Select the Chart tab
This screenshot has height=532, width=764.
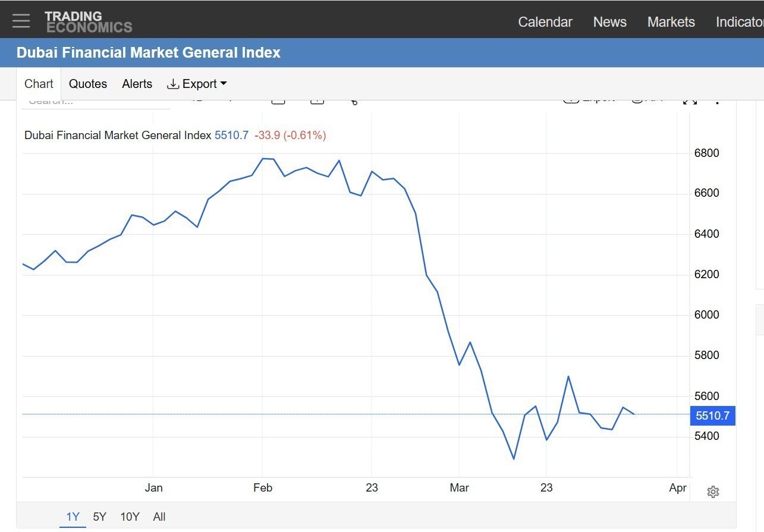(39, 84)
